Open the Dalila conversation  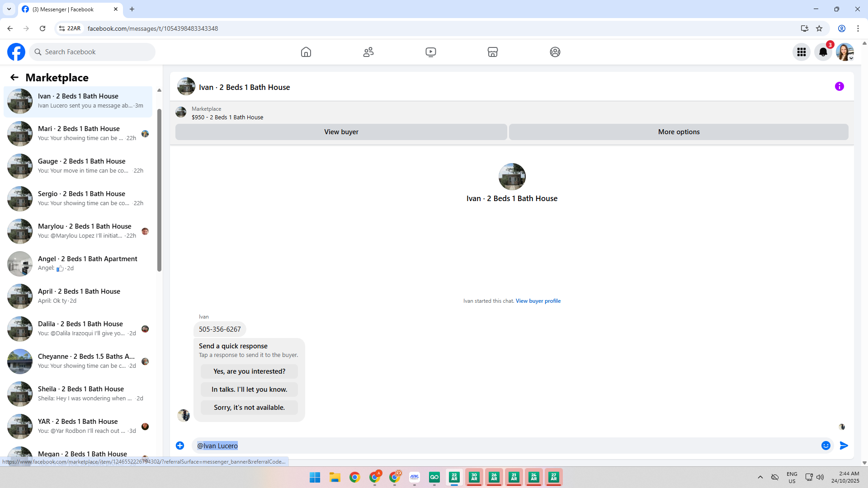point(78,328)
